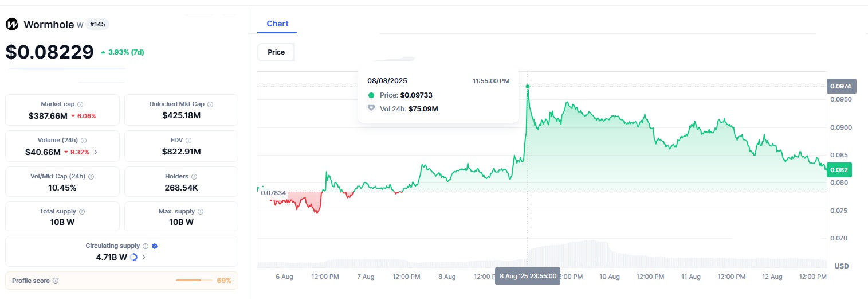Image resolution: width=868 pixels, height=299 pixels.
Task: Click the 4.71B W circulating supply value
Action: click(112, 257)
